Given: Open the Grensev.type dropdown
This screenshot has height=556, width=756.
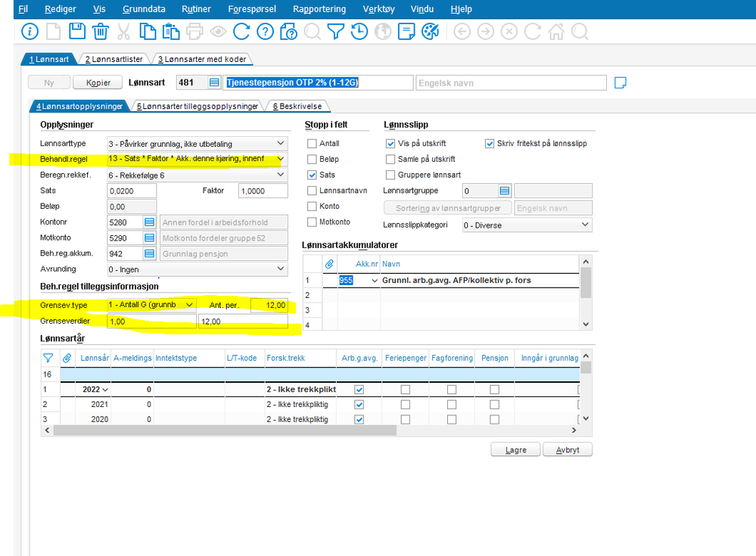Looking at the screenshot, I should (151, 305).
